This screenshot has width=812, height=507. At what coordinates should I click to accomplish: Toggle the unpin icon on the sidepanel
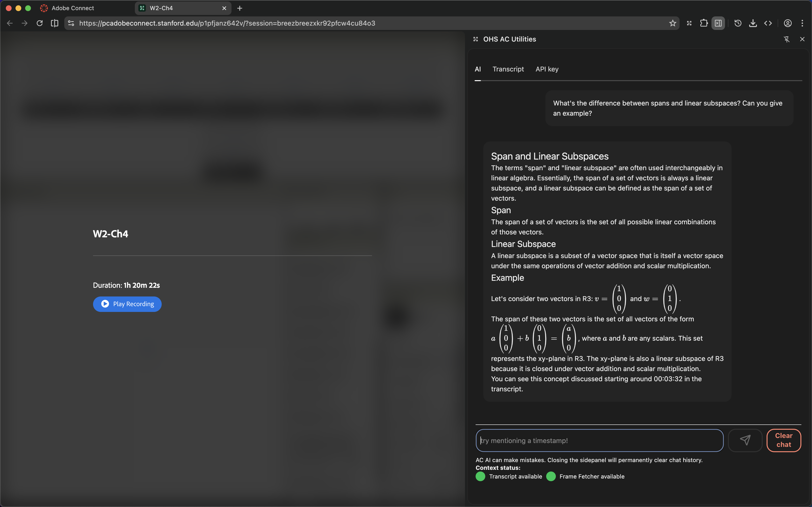tap(786, 39)
